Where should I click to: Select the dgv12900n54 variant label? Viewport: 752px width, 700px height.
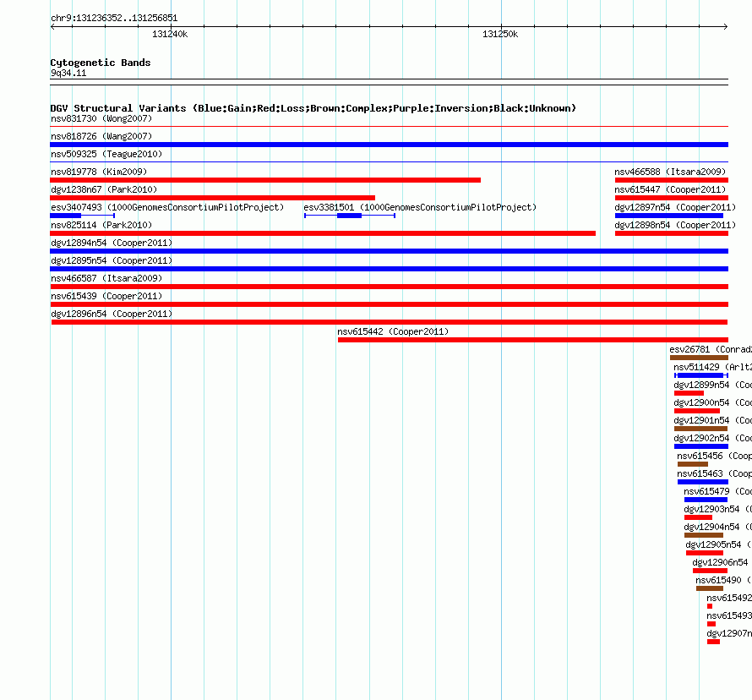[712, 402]
